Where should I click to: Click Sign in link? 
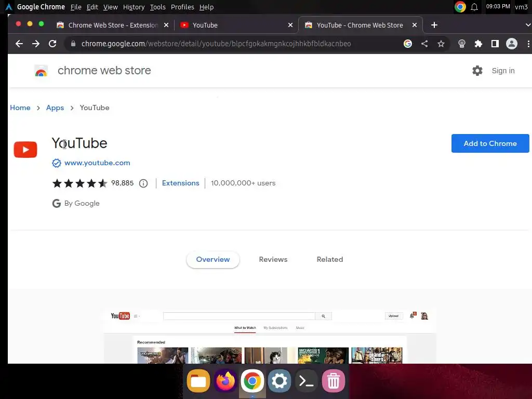click(503, 71)
